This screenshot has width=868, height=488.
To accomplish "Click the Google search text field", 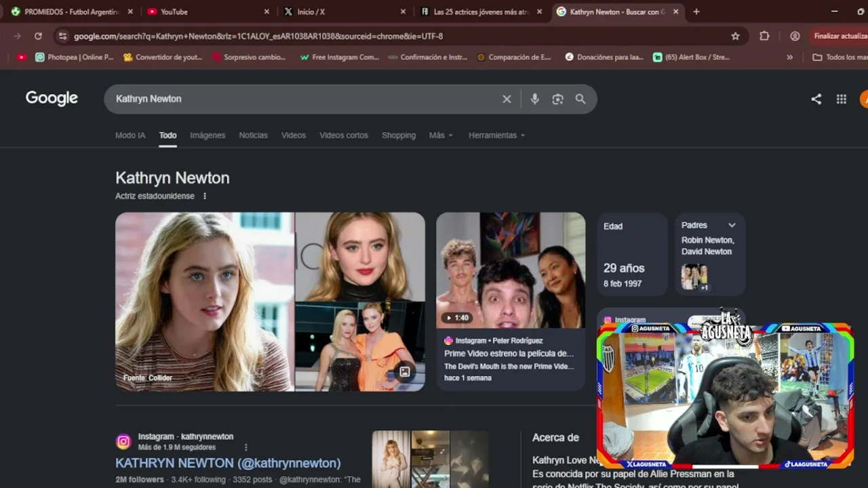I will coord(305,99).
